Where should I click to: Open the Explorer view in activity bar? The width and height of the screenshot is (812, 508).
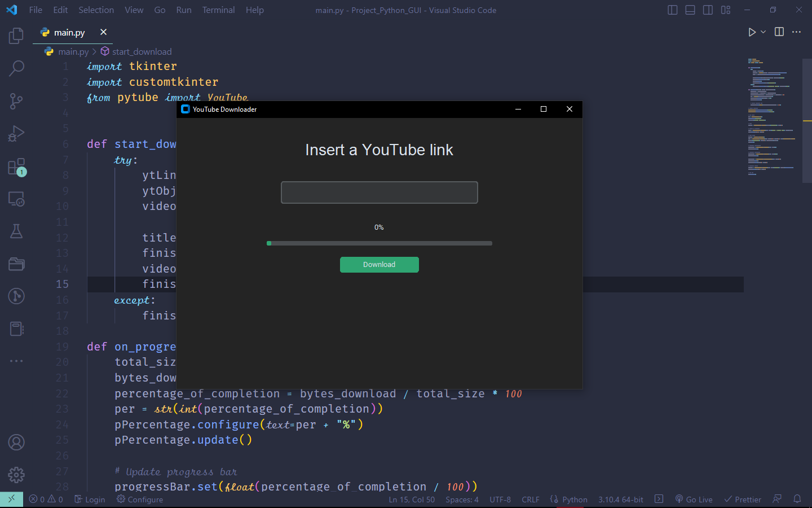[x=16, y=36]
